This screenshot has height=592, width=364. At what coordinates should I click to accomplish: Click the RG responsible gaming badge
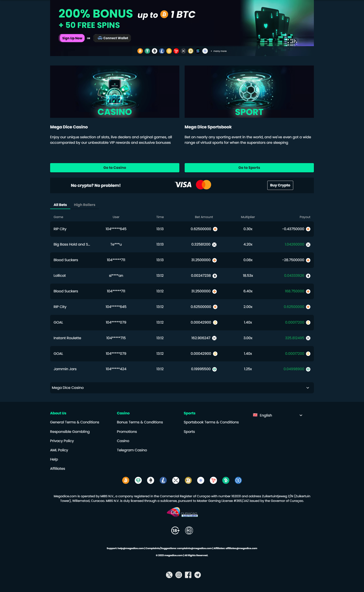pos(189,530)
